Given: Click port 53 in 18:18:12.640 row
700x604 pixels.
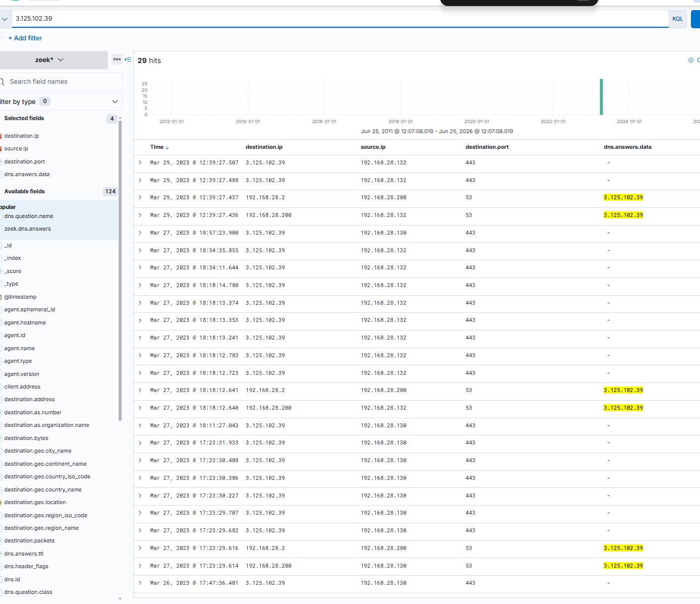Looking at the screenshot, I should tap(469, 408).
